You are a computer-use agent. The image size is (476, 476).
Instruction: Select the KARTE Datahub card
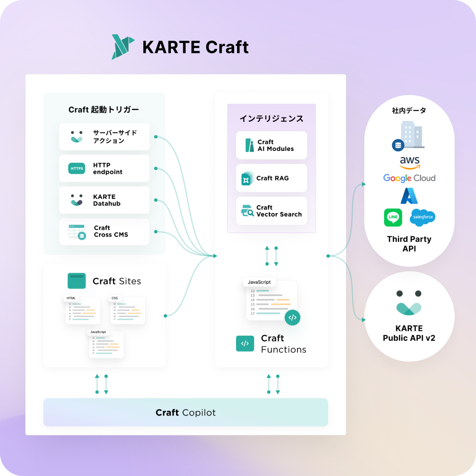[104, 200]
